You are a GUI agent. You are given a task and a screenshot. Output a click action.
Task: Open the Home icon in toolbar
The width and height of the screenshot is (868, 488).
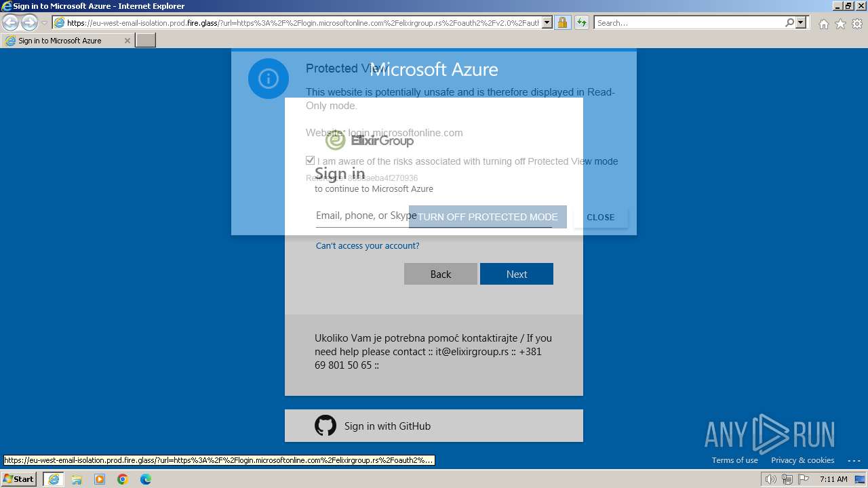point(823,24)
